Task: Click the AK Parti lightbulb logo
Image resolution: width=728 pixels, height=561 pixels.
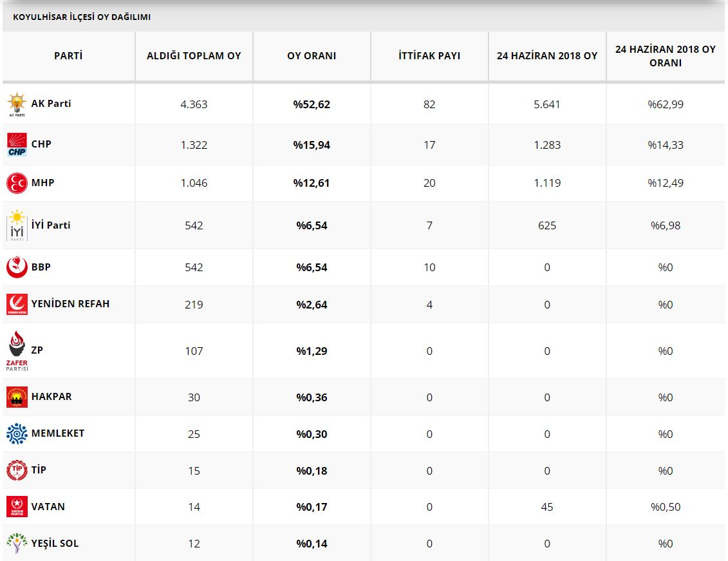Action: tap(17, 104)
